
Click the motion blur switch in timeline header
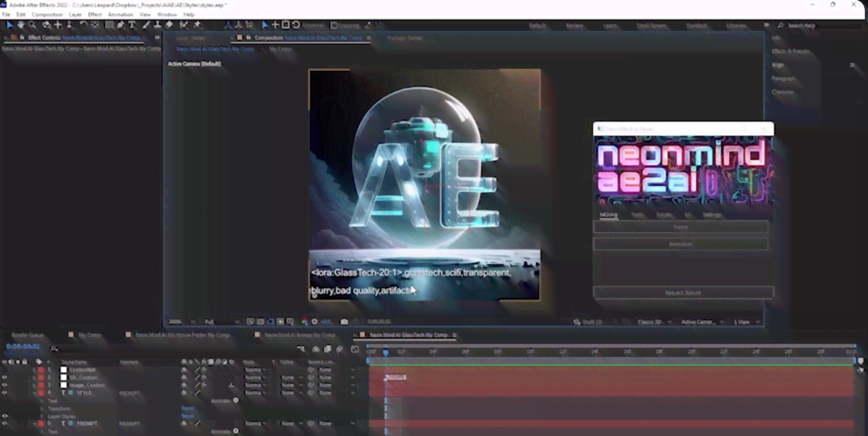click(x=339, y=349)
